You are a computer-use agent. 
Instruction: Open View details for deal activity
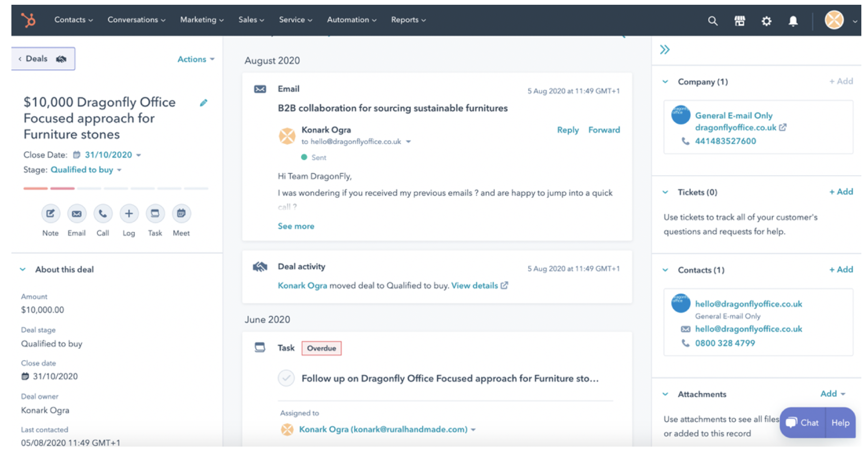coord(480,286)
